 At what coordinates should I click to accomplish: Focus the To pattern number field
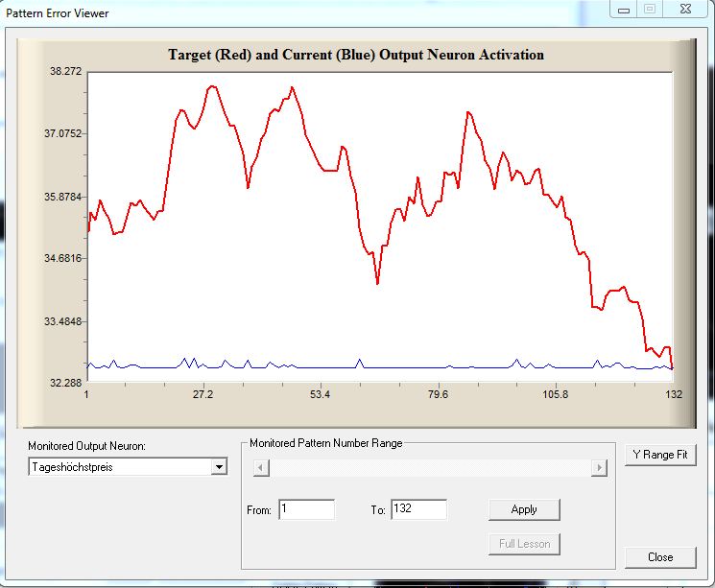tap(418, 509)
